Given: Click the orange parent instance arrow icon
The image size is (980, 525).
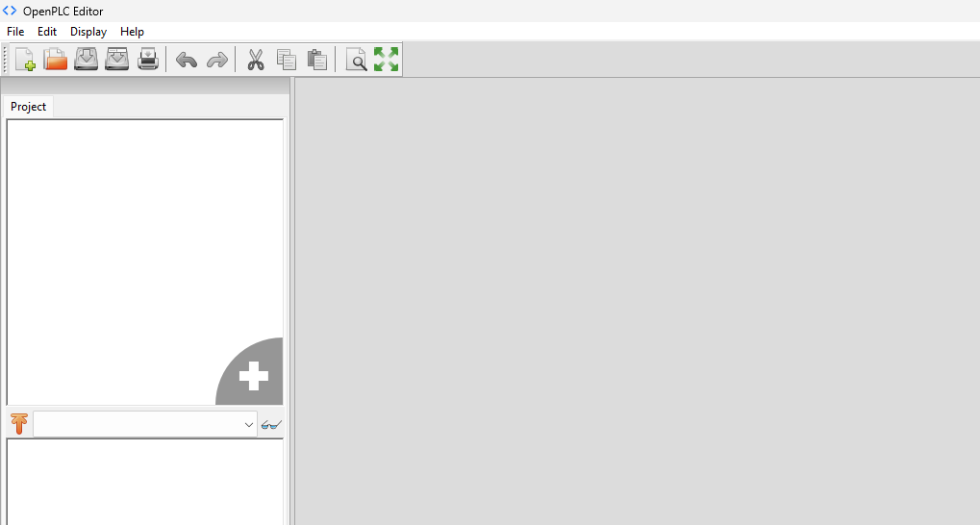Looking at the screenshot, I should [18, 424].
